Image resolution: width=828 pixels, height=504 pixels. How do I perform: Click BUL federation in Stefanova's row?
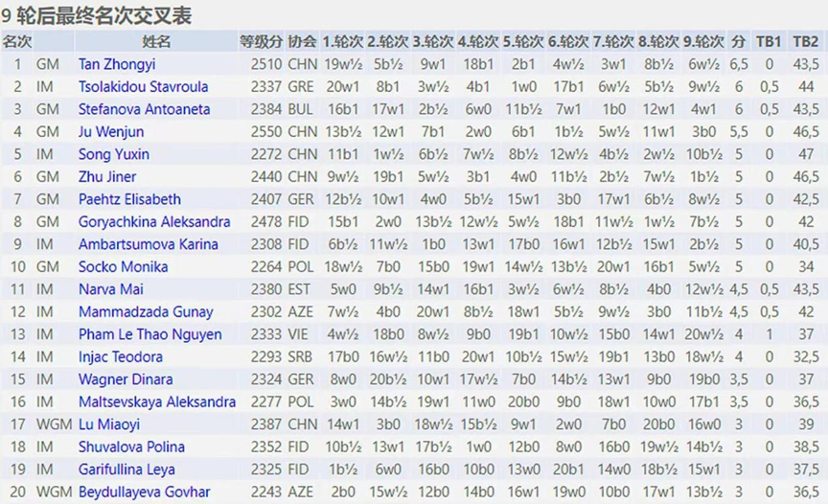[x=301, y=109]
